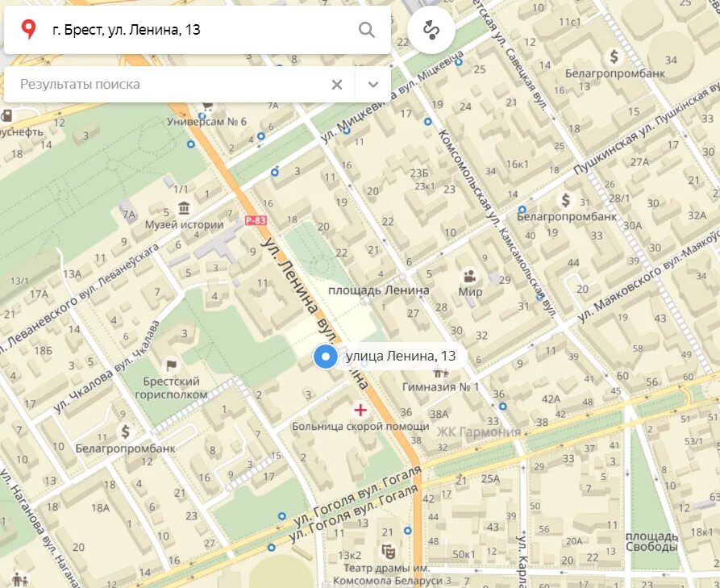This screenshot has width=720, height=588.
Task: Click the Гимназия № 1 label
Action: [440, 387]
